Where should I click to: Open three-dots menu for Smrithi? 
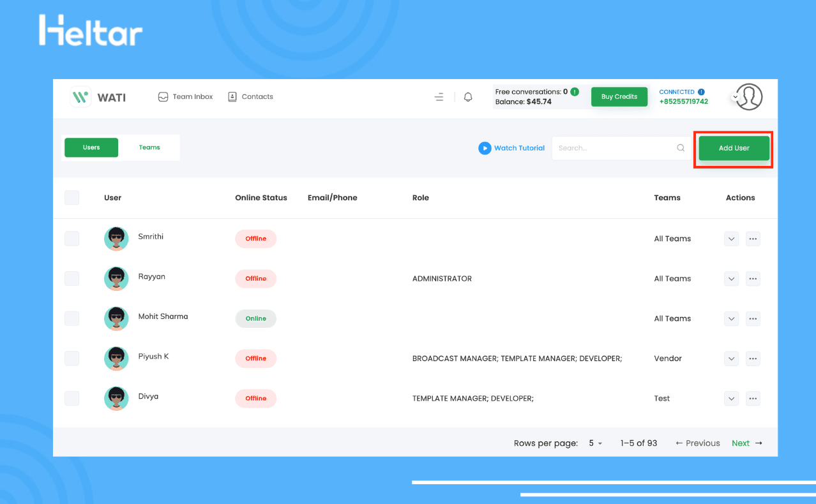753,239
